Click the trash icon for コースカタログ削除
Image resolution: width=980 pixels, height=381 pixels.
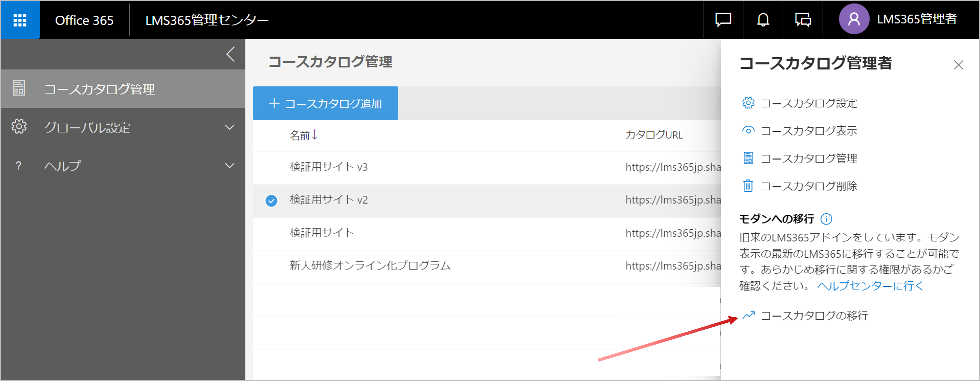[748, 186]
